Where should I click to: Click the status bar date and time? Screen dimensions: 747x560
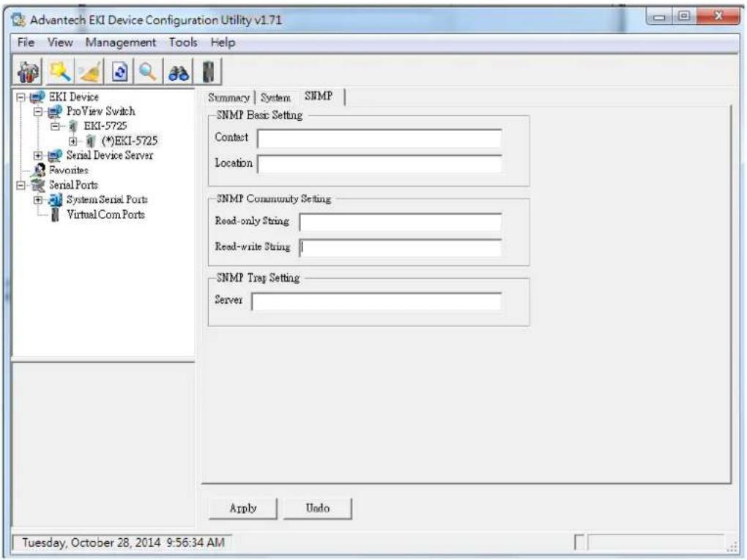123,542
